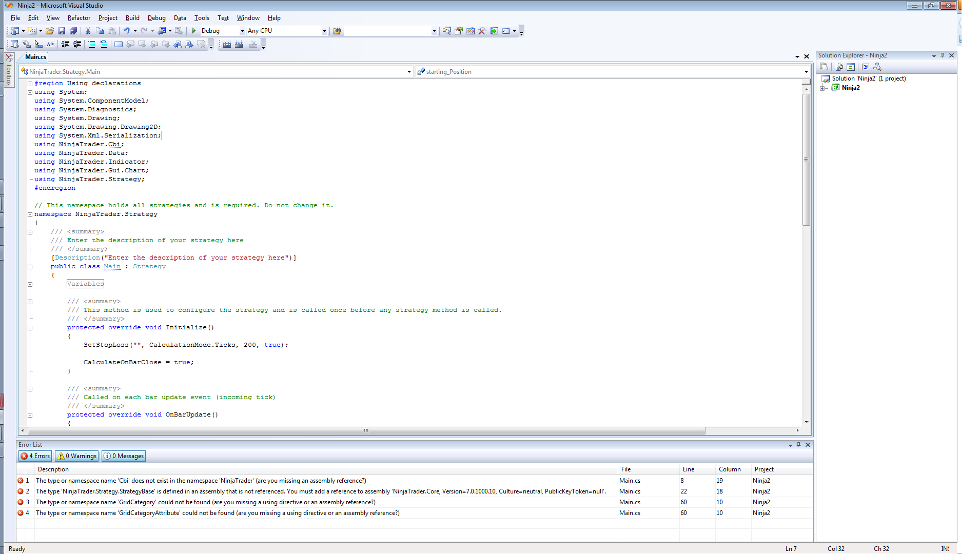Click the Find in Files icon
This screenshot has height=554, width=980.
(x=337, y=31)
